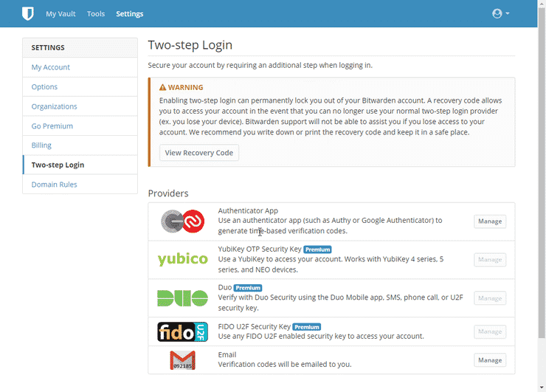Click the Providers section heading
This screenshot has height=392, width=546.
(x=168, y=193)
